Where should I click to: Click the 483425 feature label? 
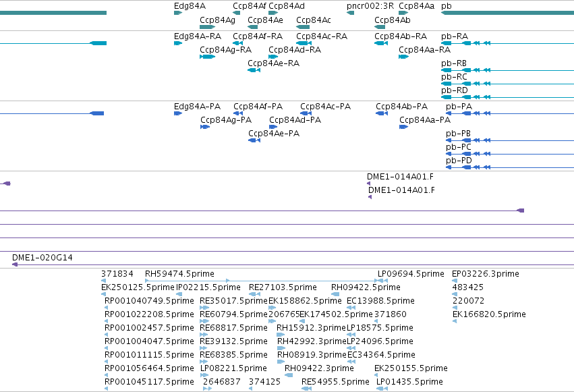468,287
